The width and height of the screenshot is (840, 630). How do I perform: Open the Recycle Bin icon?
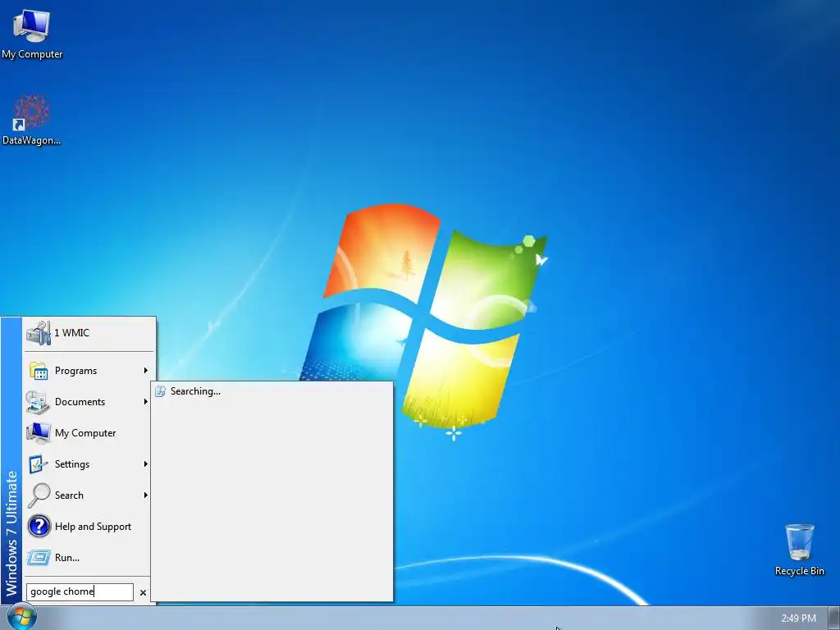click(x=799, y=550)
